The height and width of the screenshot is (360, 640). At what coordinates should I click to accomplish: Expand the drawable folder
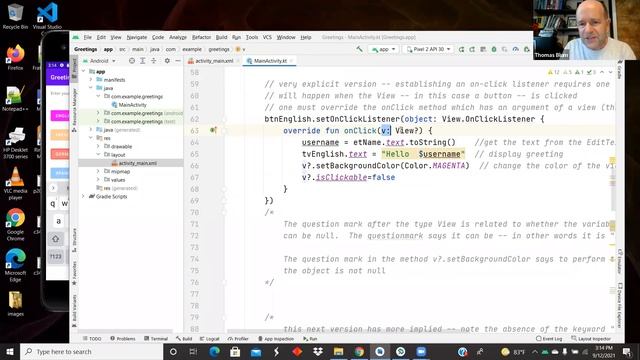tap(98, 146)
